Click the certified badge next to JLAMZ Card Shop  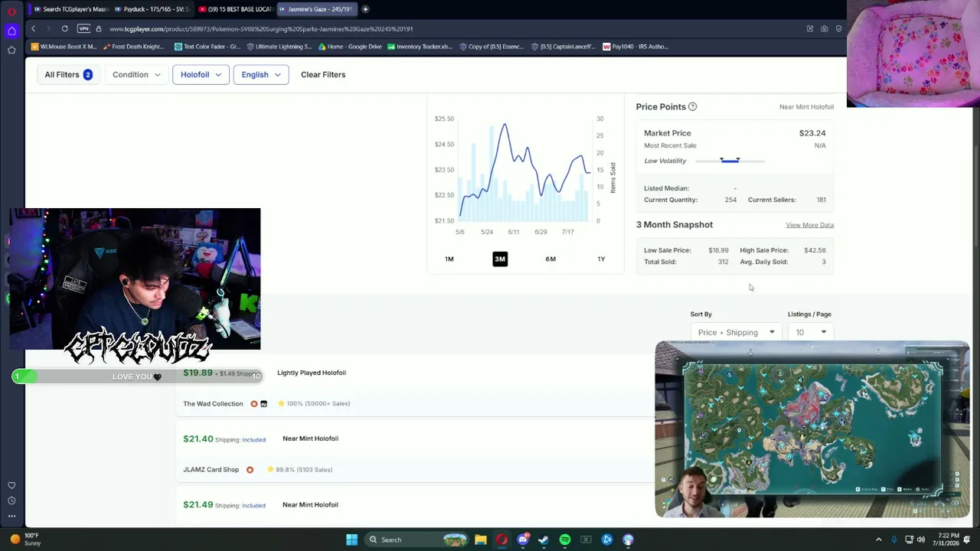coord(250,469)
